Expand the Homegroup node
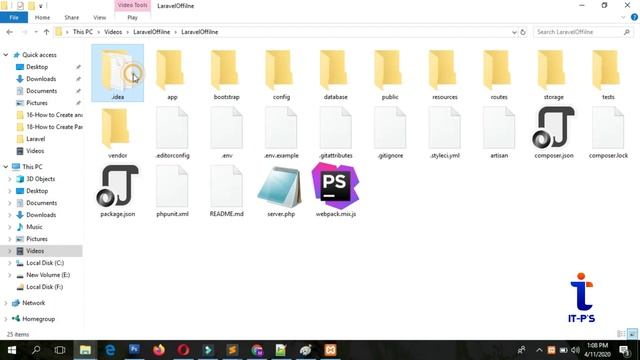This screenshot has height=360, width=640. click(x=6, y=319)
